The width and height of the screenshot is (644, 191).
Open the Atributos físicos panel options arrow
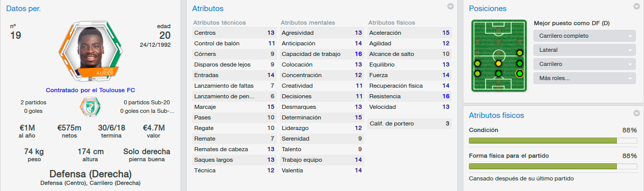(x=637, y=113)
